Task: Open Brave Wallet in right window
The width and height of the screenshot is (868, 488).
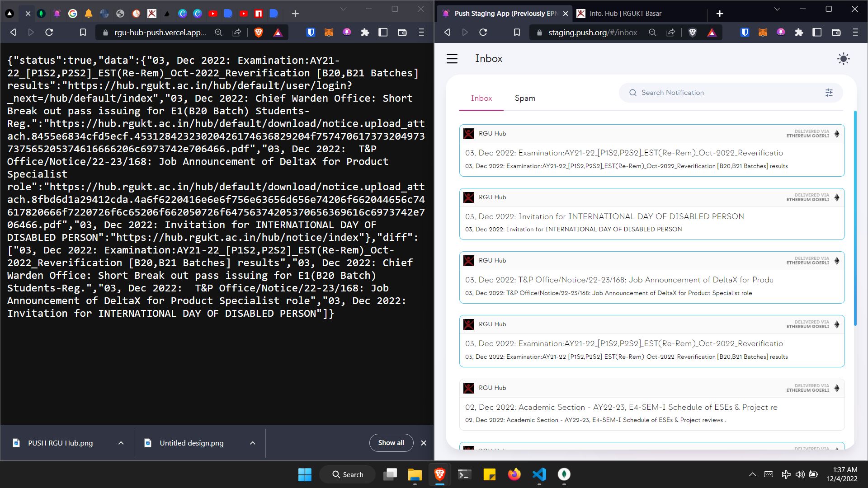Action: [836, 32]
